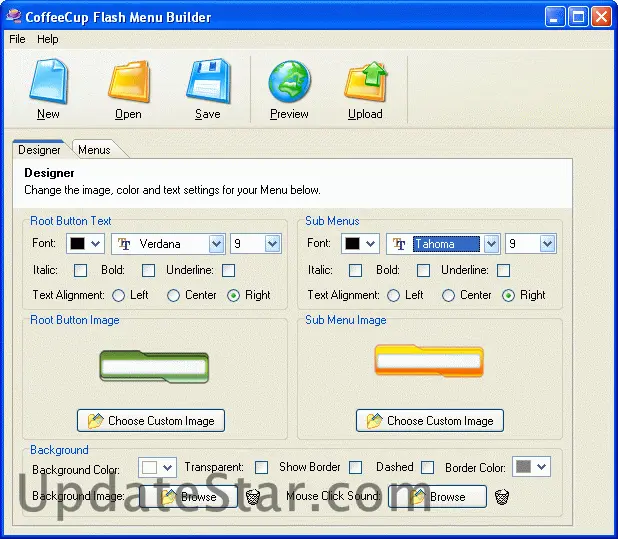Enable Italic for Root Button Text
This screenshot has width=618, height=539.
point(80,270)
